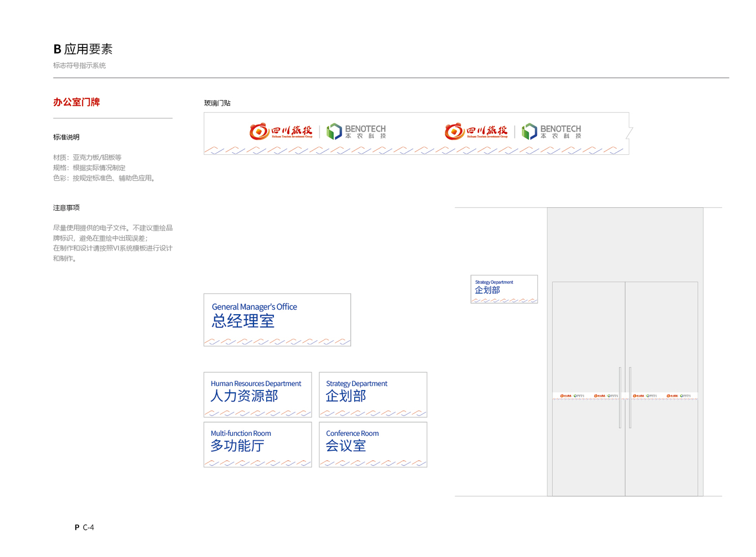
Task: Click the first green BENOTECH hexagon logo
Action: click(334, 131)
